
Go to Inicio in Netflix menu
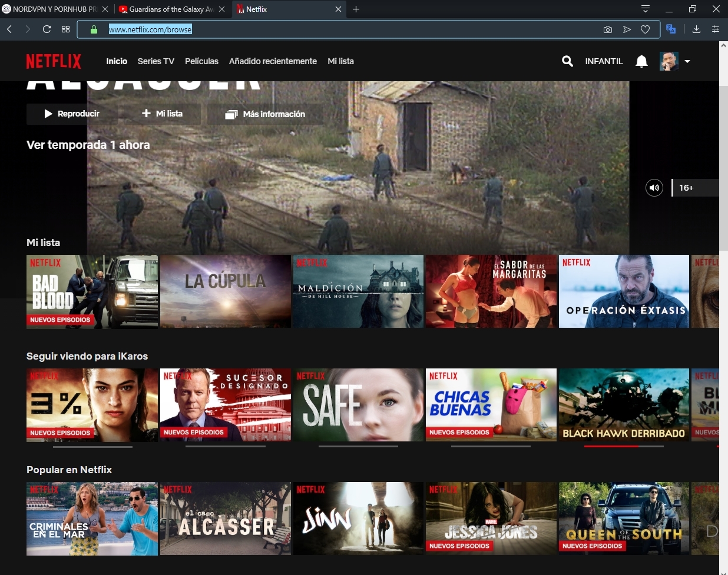(117, 61)
